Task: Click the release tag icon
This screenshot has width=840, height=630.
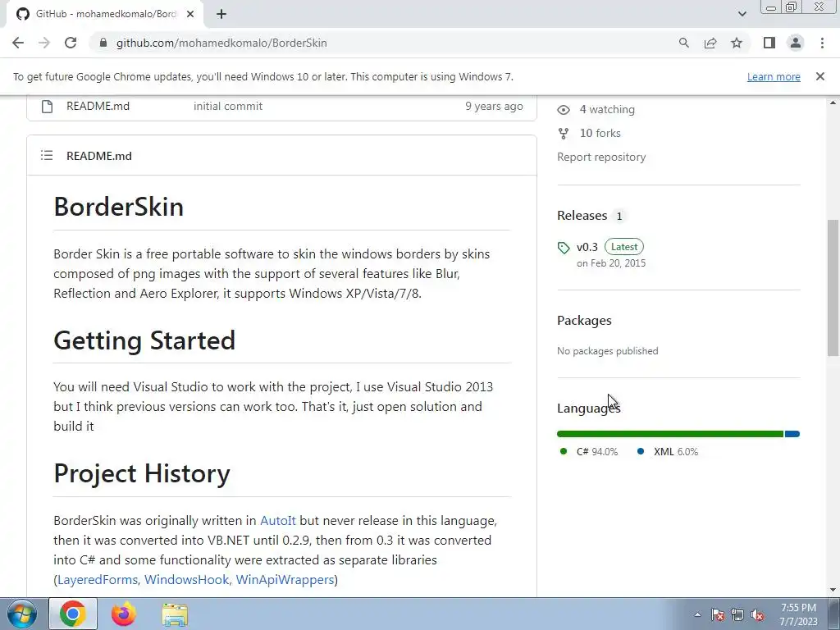Action: (563, 248)
